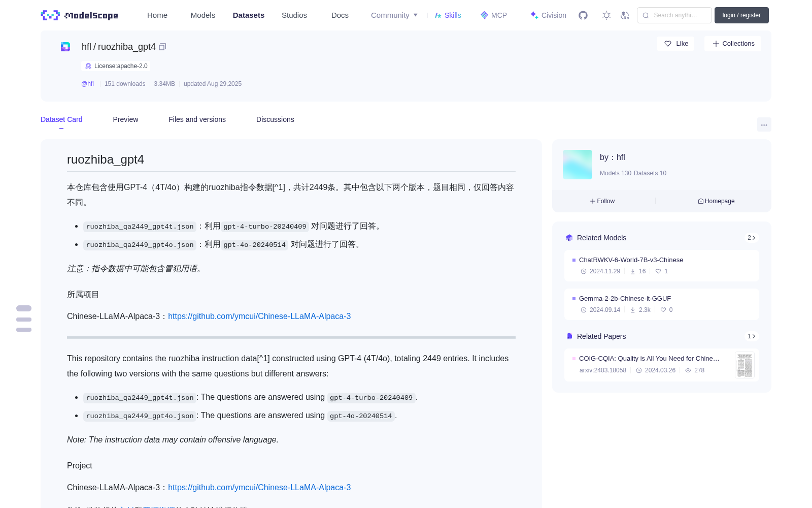Click the hfl organization avatar
Image resolution: width=812 pixels, height=508 pixels.
[x=578, y=165]
